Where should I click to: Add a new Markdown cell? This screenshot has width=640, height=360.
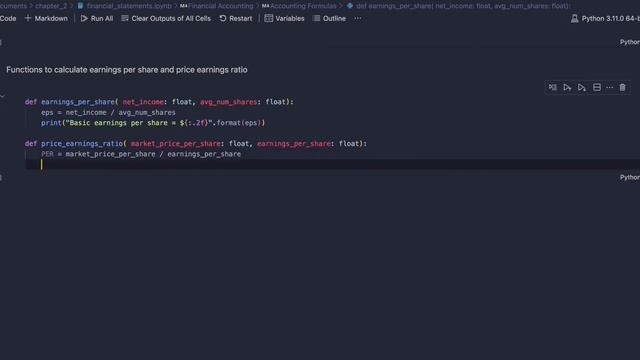tap(46, 18)
